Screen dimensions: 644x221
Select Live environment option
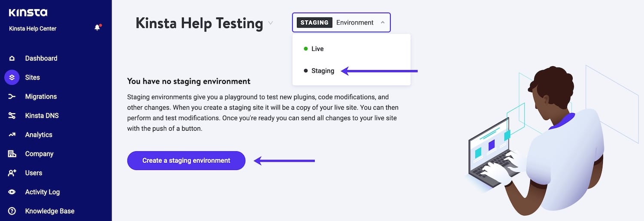tap(317, 49)
